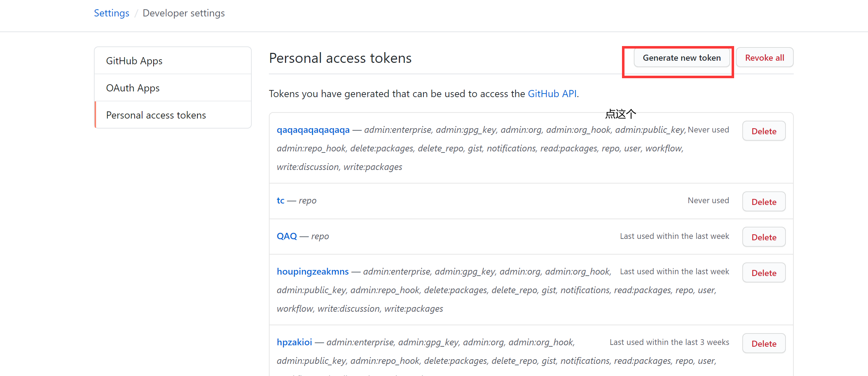Screen dimensions: 868x376
Task: Delete the QAQ token
Action: point(764,237)
